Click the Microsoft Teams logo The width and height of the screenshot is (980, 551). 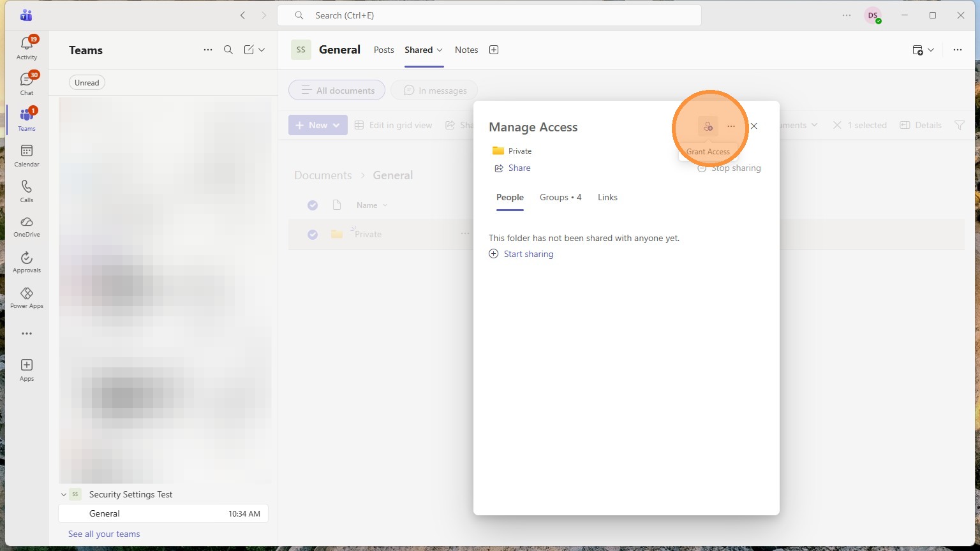tap(26, 15)
